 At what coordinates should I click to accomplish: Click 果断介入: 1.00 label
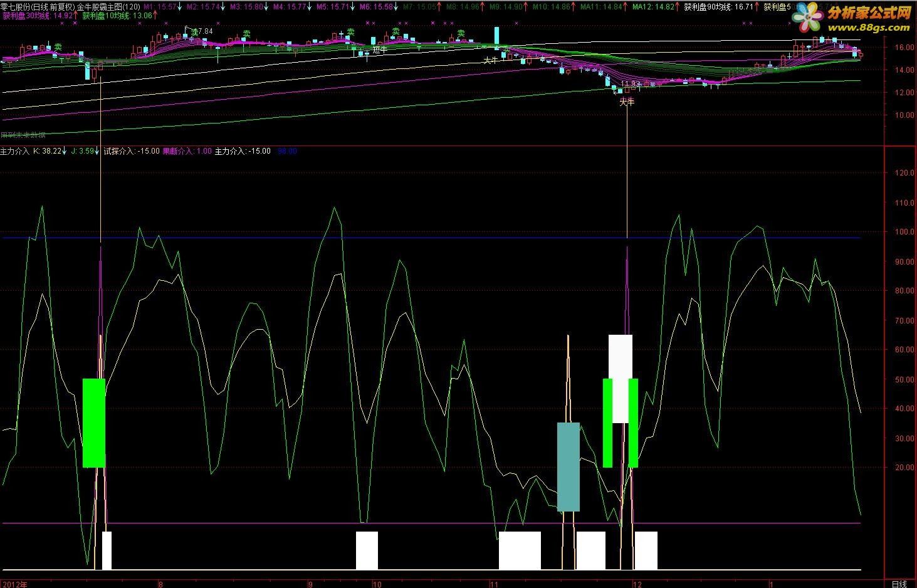point(187,151)
